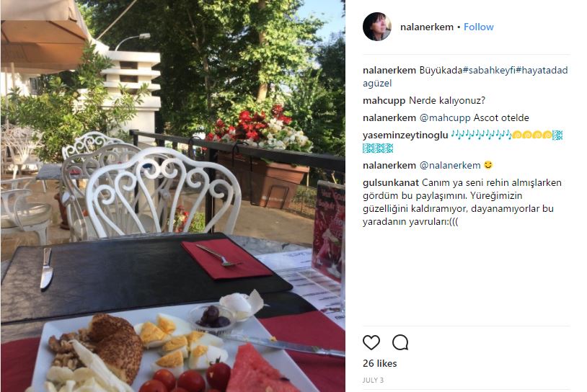This screenshot has height=392, width=587.
Task: Click the breakfast terrace photo
Action: (172, 196)
